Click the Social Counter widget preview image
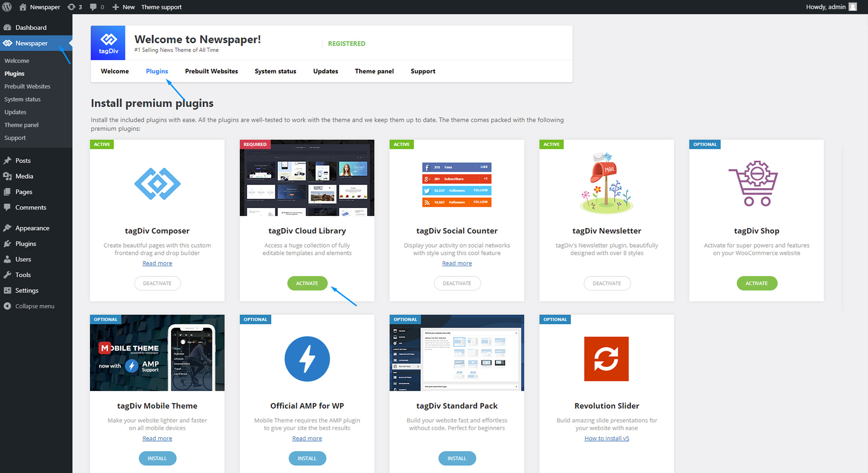 point(457,185)
